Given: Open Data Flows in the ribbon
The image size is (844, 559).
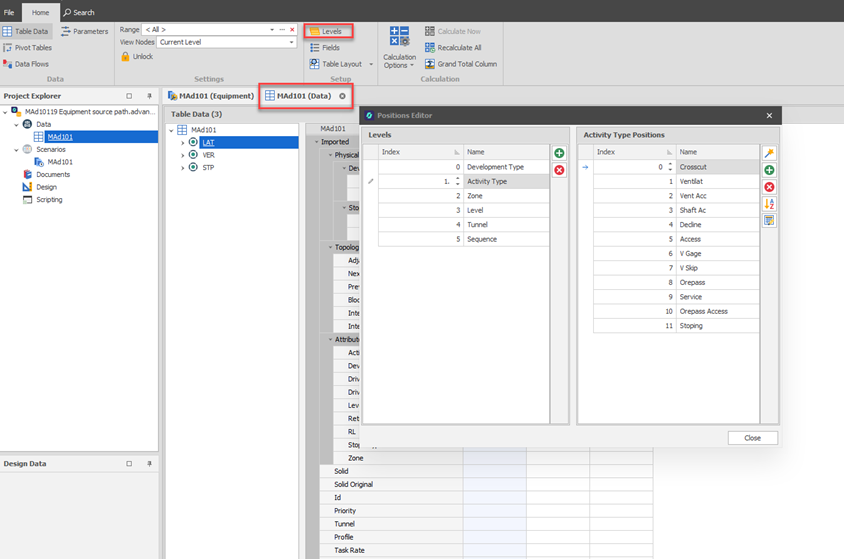Looking at the screenshot, I should (27, 64).
